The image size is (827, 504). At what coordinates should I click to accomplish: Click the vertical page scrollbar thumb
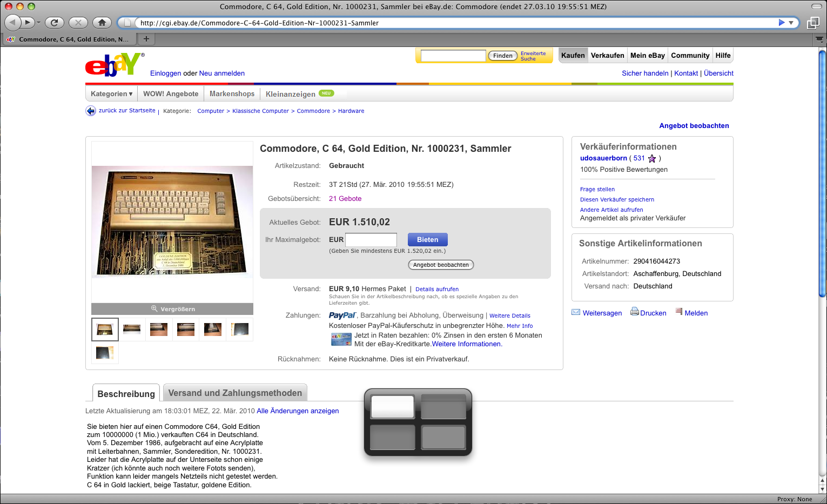click(822, 173)
